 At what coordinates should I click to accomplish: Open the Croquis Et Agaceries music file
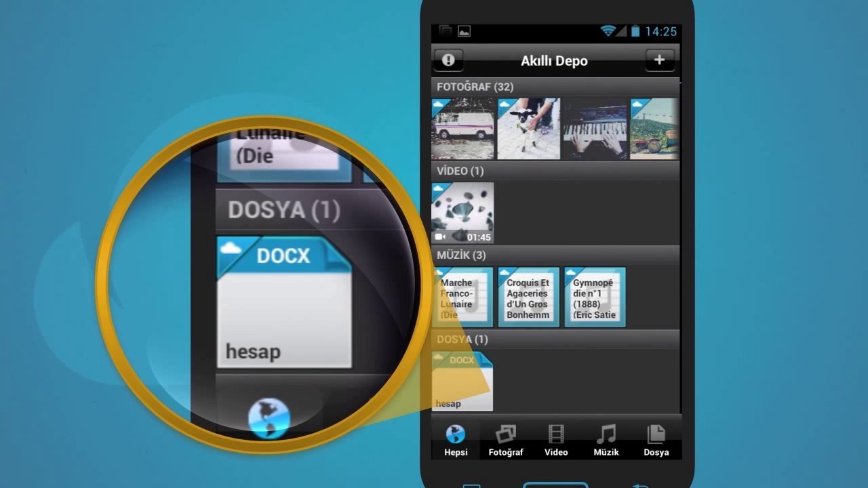pos(529,298)
